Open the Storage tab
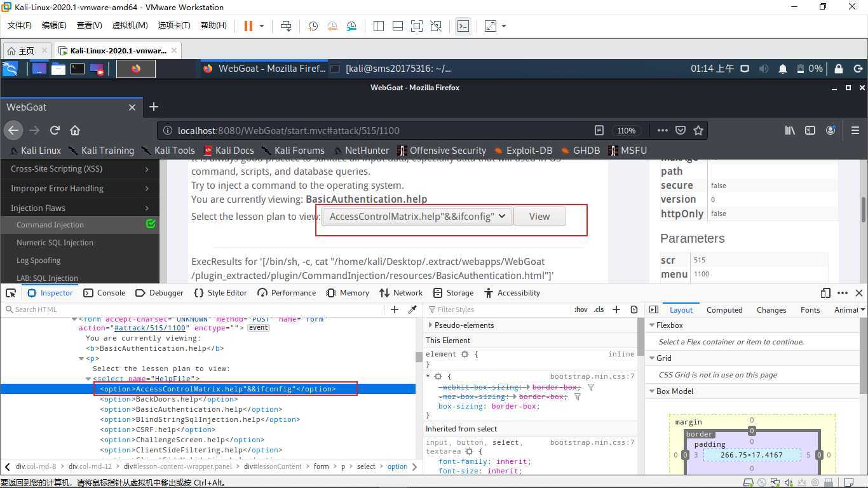This screenshot has height=488, width=868. (x=453, y=293)
